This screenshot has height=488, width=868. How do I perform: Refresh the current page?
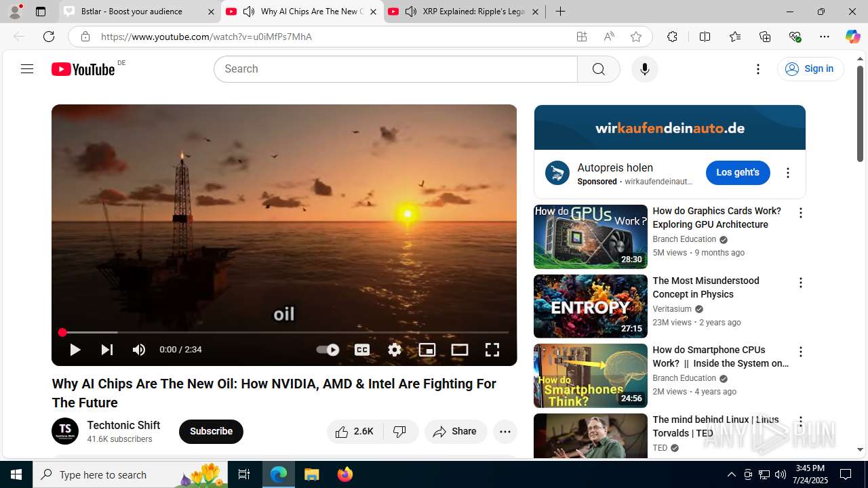(49, 37)
